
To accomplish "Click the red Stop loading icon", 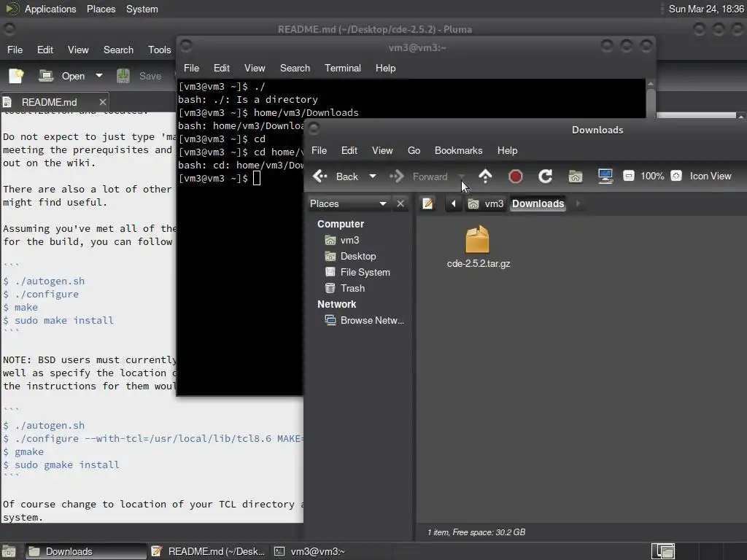I will pos(516,176).
